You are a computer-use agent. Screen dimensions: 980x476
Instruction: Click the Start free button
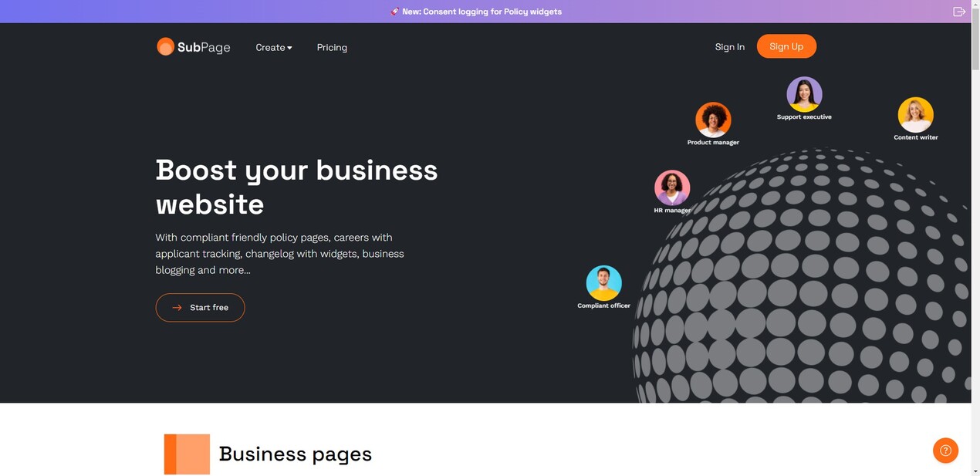pyautogui.click(x=200, y=307)
